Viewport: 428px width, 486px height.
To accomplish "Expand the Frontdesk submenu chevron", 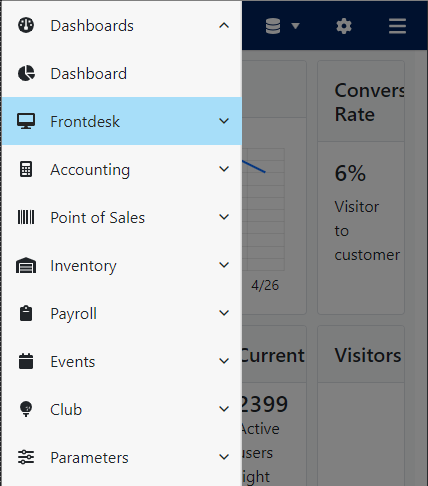I will [x=224, y=121].
